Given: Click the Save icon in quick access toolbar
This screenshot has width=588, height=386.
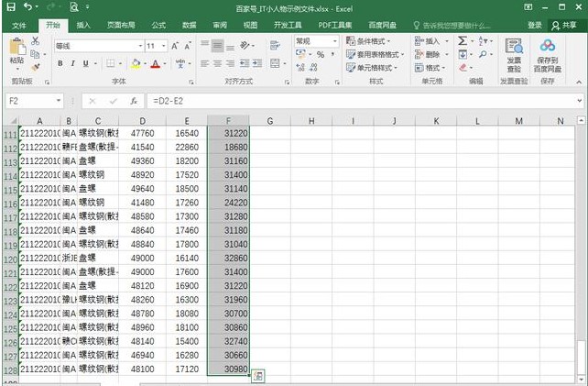Looking at the screenshot, I should click(11, 7).
